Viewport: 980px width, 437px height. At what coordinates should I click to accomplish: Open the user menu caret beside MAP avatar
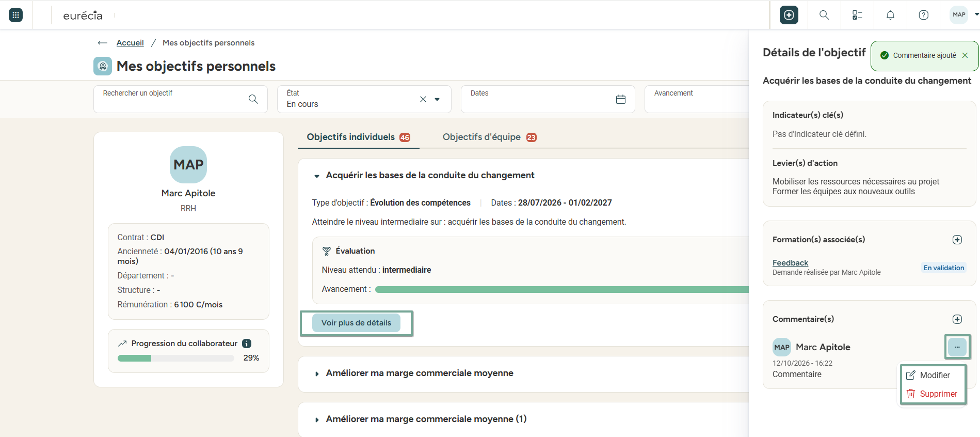(x=976, y=14)
